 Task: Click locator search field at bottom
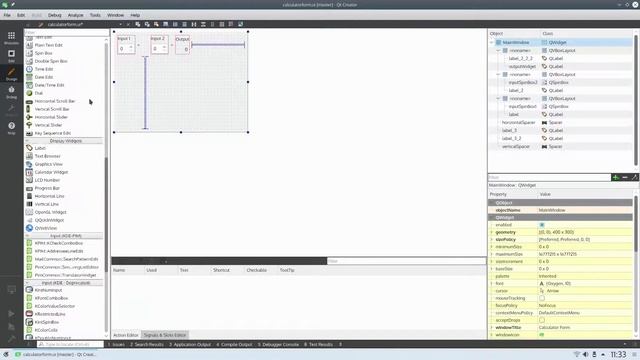point(70,344)
